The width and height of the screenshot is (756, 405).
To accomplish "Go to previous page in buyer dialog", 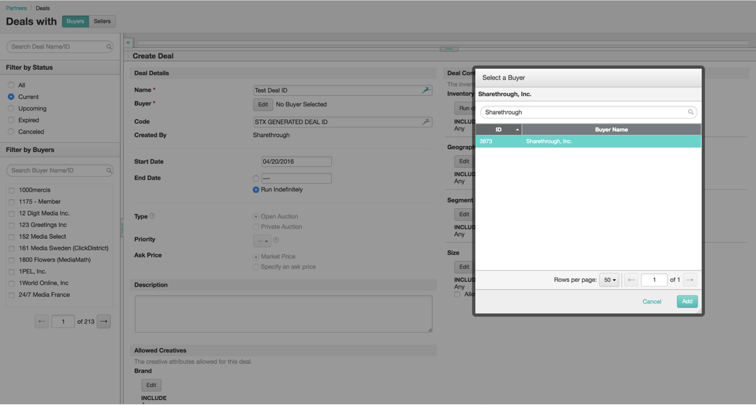I will pos(631,280).
